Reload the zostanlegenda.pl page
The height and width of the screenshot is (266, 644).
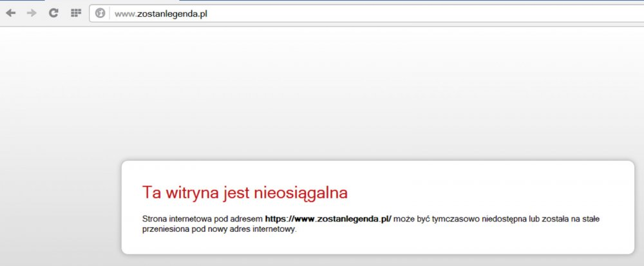pos(53,13)
